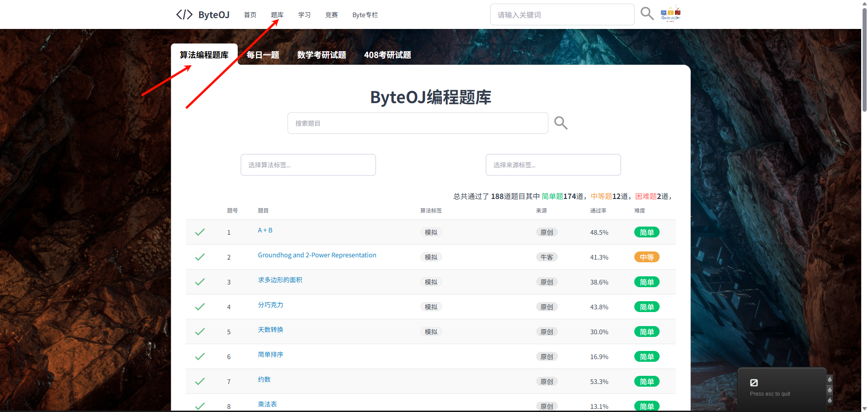Open the 选择来源标签 dropdown
The width and height of the screenshot is (868, 412).
[553, 165]
